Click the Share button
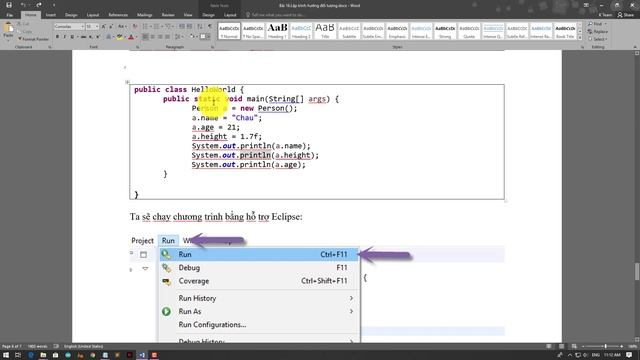This screenshot has height=360, width=640. [x=626, y=15]
